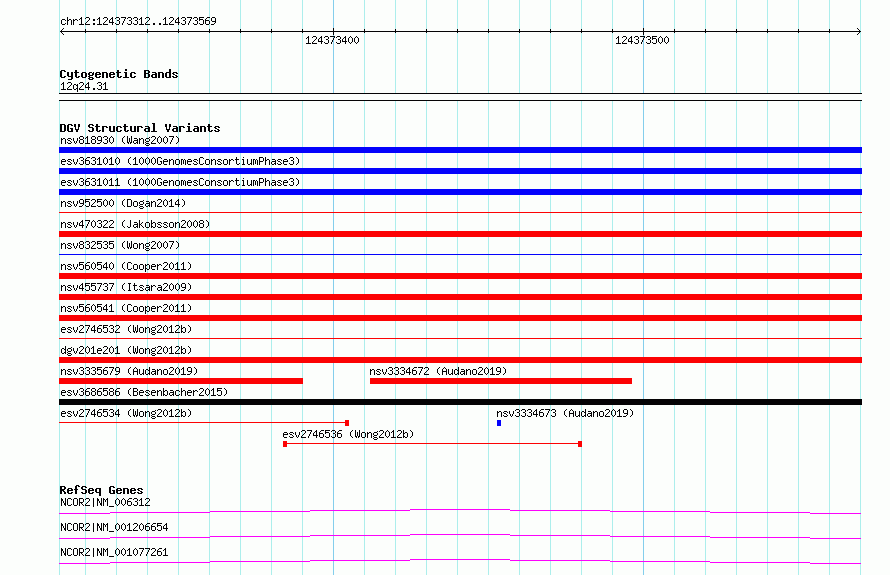890x575 pixels.
Task: Click the 124373500 ruler position label
Action: pos(642,40)
